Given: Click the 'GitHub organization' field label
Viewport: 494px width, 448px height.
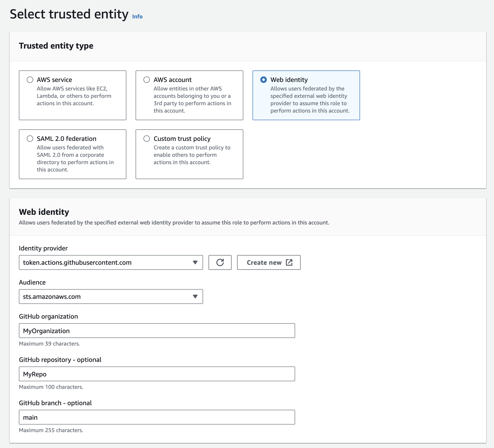Looking at the screenshot, I should point(48,316).
